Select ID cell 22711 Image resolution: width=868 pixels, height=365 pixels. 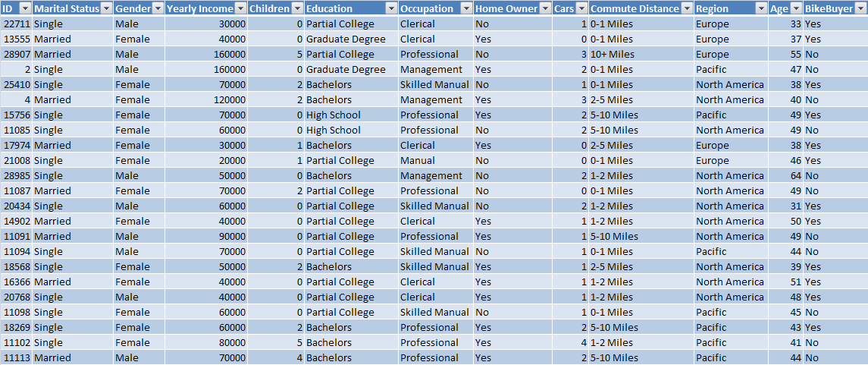tap(16, 24)
